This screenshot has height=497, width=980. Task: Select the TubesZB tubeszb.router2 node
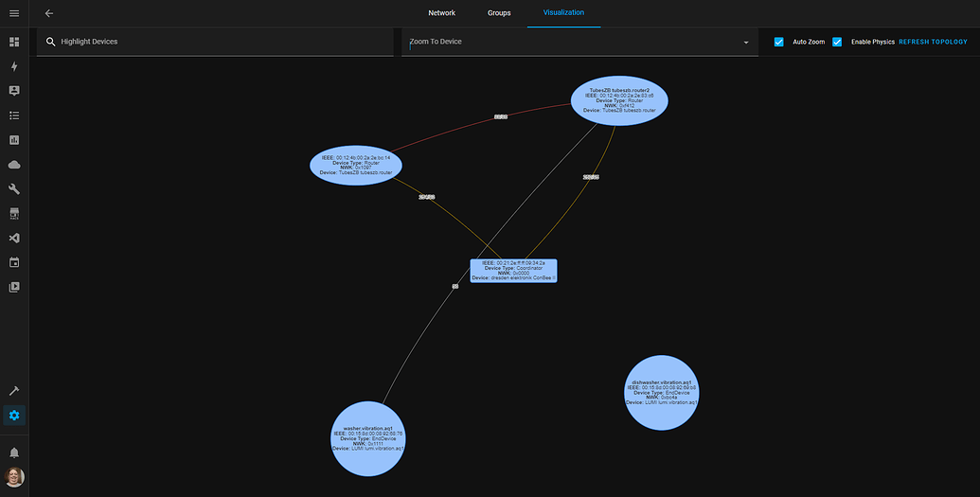click(x=619, y=100)
